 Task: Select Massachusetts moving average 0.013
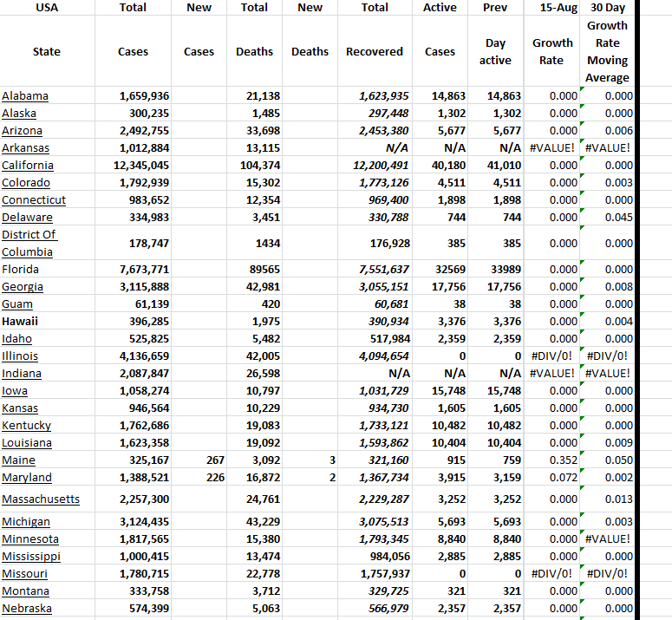point(607,499)
